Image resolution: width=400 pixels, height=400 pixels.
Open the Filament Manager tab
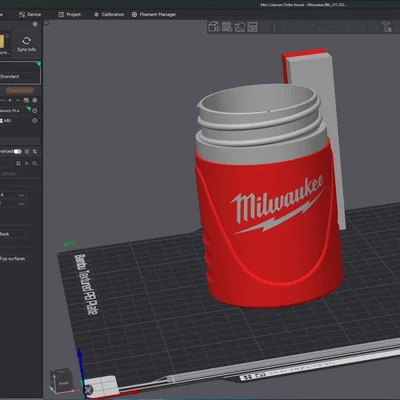[x=154, y=14]
